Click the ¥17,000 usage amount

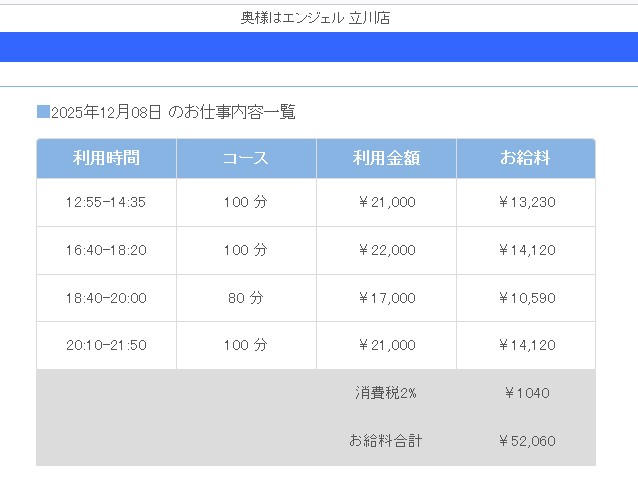click(386, 298)
